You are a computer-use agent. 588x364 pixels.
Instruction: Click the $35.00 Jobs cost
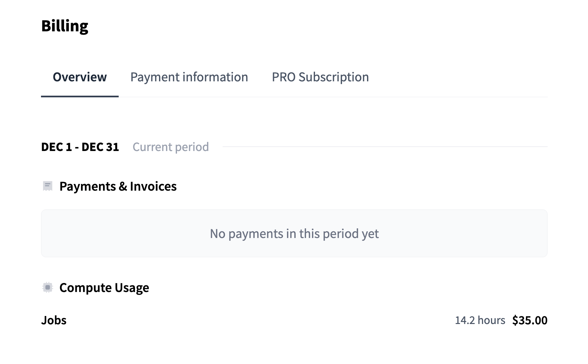point(530,320)
